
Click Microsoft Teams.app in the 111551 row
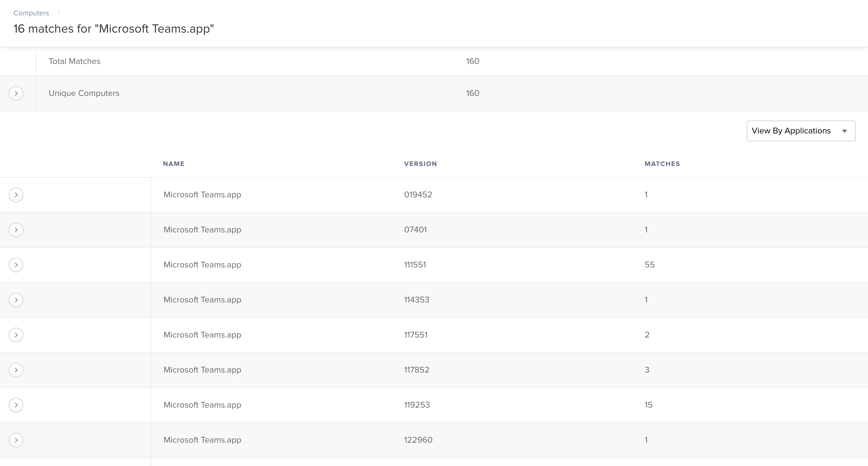(202, 265)
